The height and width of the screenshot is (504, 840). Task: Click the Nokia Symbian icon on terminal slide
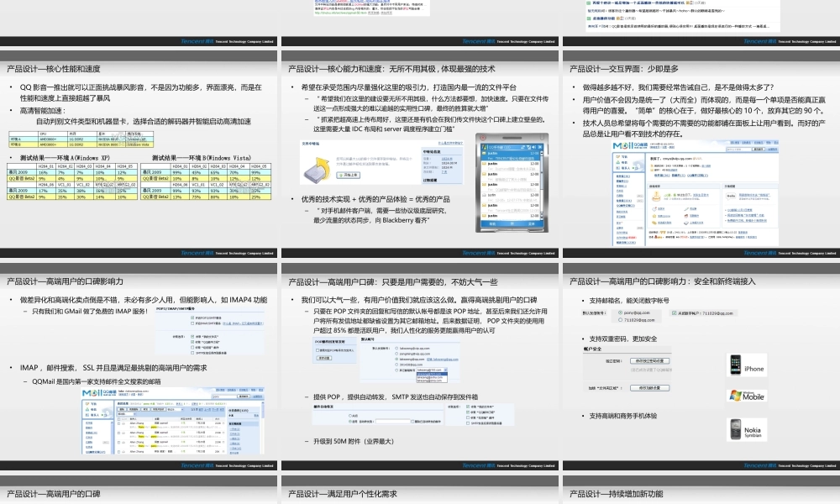(736, 429)
